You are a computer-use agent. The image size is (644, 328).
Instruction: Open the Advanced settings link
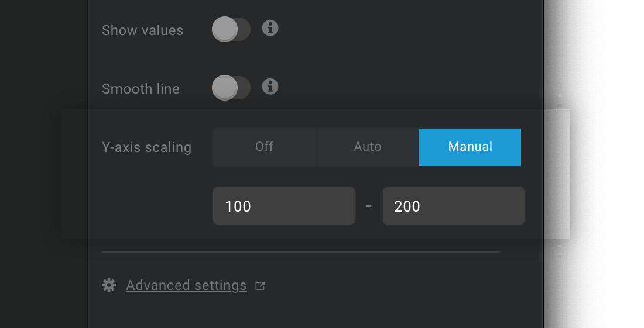point(186,285)
